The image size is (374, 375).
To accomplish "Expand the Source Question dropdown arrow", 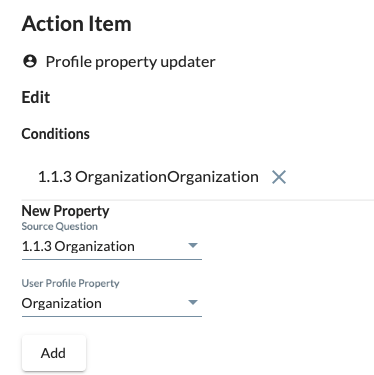I will pyautogui.click(x=193, y=246).
